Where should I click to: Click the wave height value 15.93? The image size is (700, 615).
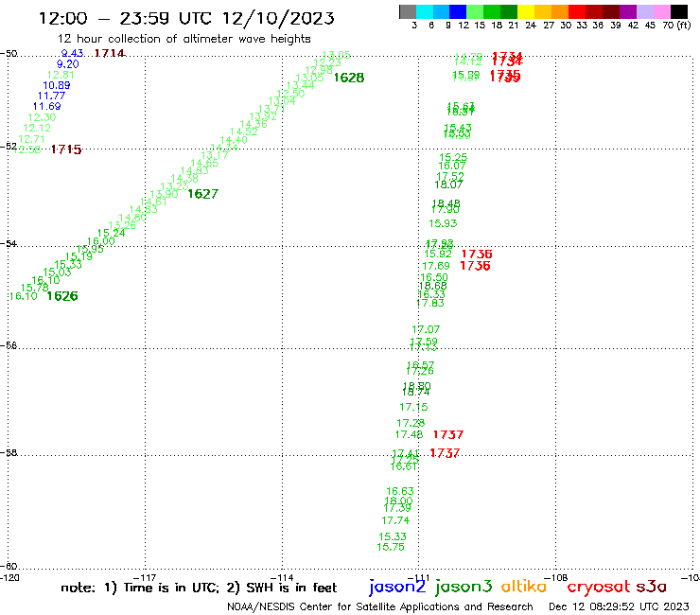[x=443, y=223]
